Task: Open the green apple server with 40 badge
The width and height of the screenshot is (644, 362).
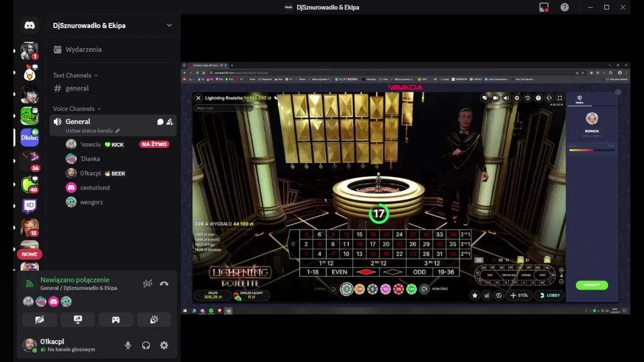Action: tap(30, 184)
